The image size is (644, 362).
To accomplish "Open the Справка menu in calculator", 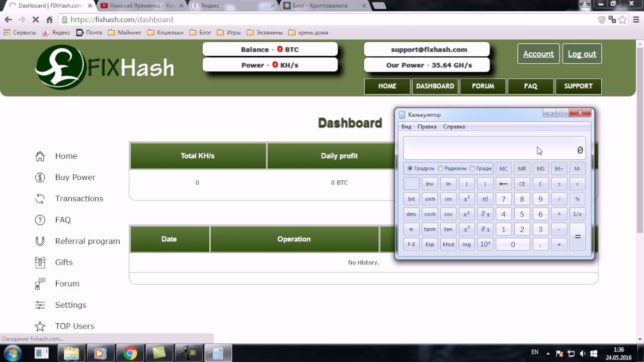I will [454, 127].
